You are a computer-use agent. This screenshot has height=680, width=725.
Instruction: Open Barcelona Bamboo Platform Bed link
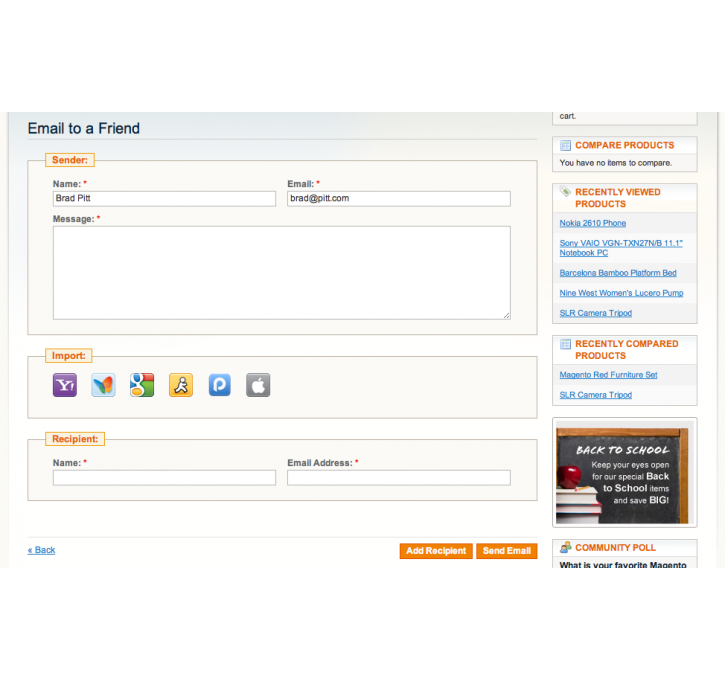coord(618,273)
